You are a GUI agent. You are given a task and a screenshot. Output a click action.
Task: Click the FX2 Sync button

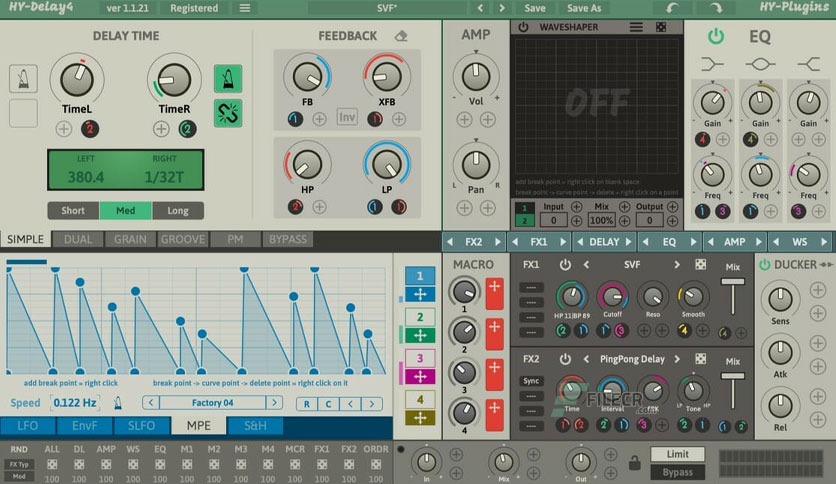click(x=531, y=381)
